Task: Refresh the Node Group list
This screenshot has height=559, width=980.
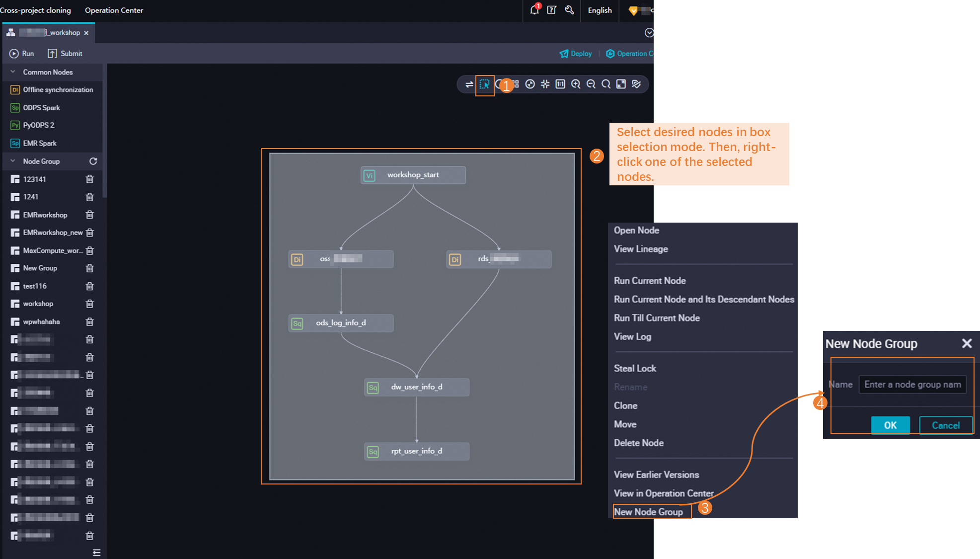Action: 93,161
